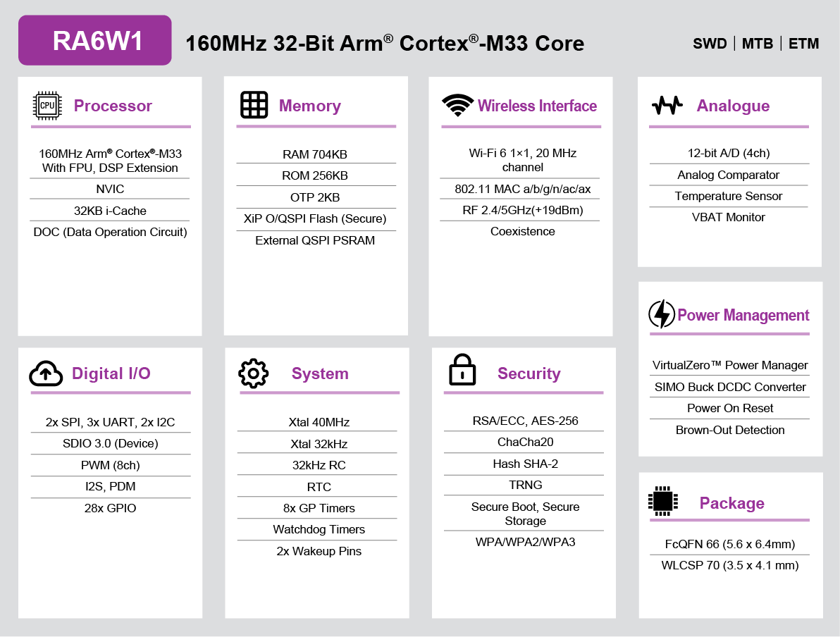Click the CPU chip icon beside Processor

pos(47,106)
